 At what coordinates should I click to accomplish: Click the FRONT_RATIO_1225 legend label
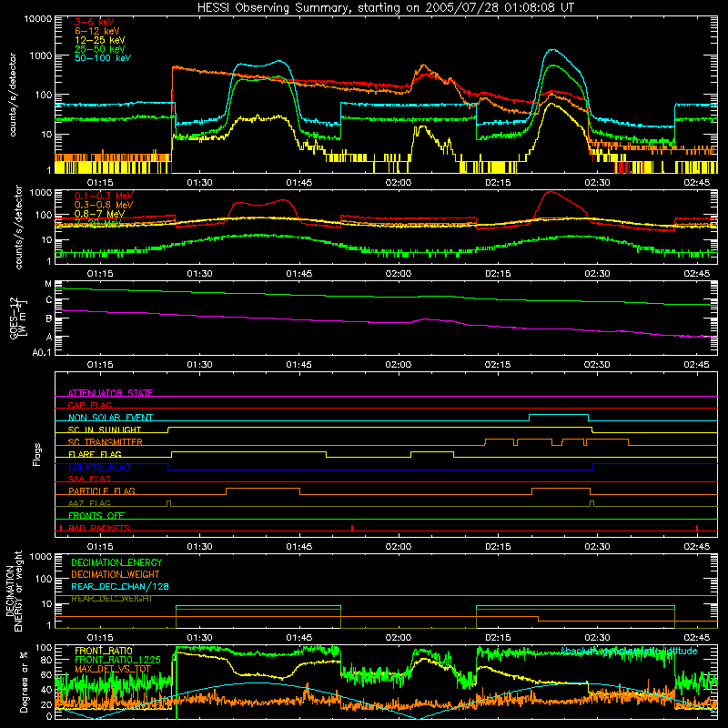(x=117, y=660)
